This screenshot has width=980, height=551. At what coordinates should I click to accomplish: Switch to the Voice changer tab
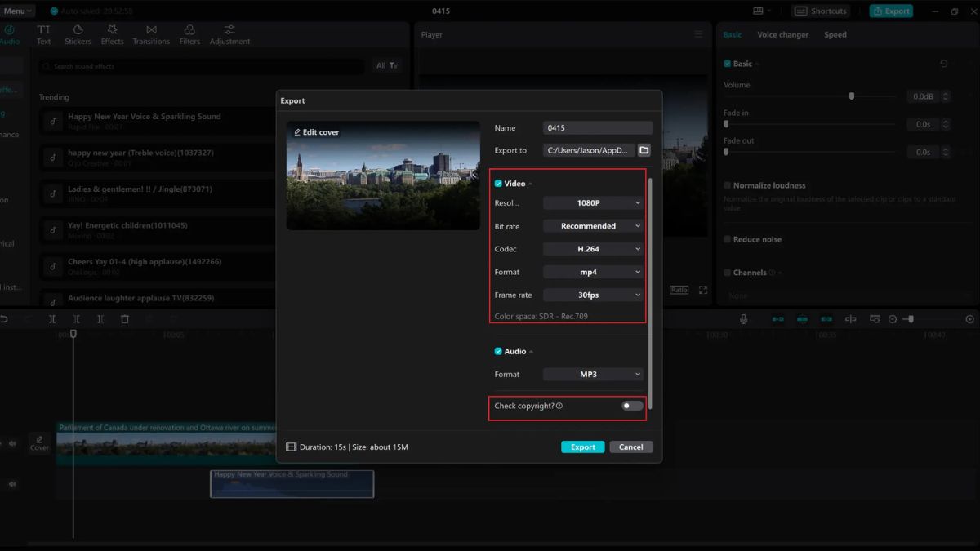click(782, 34)
